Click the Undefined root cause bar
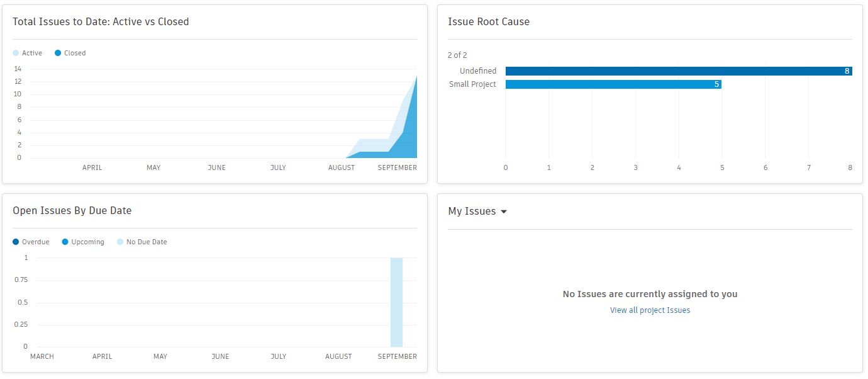Screen dimensions: 868x379 coord(673,71)
